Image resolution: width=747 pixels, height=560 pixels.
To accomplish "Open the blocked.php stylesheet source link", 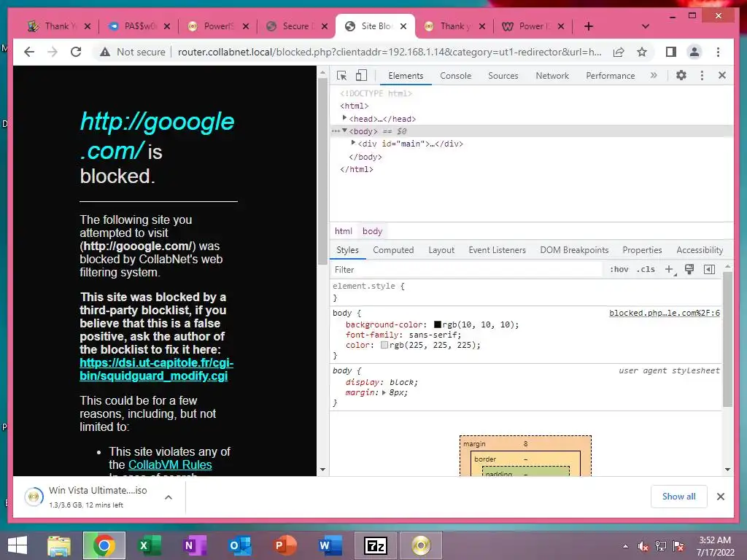I will (x=665, y=313).
